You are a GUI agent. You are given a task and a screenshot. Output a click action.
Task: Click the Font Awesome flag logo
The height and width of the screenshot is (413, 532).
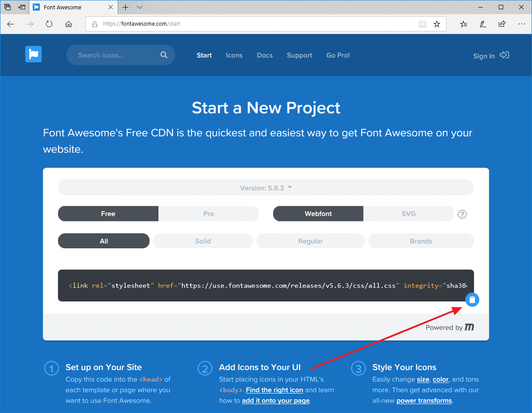[33, 54]
